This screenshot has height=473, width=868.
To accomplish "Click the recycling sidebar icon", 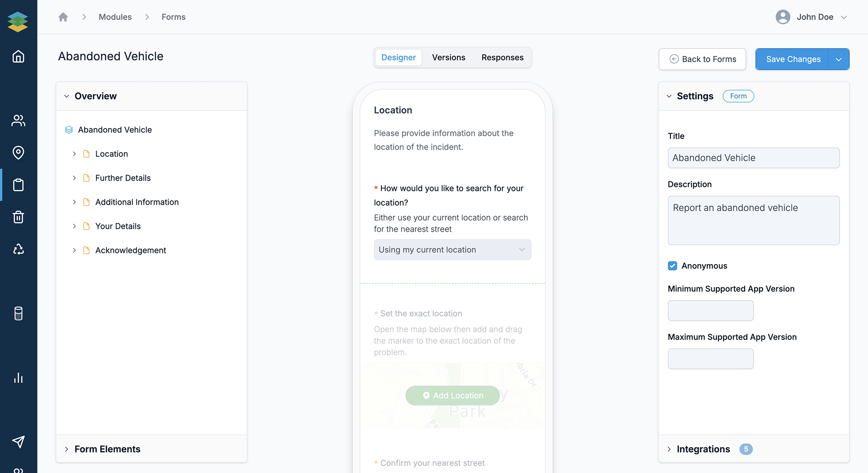I will click(18, 249).
